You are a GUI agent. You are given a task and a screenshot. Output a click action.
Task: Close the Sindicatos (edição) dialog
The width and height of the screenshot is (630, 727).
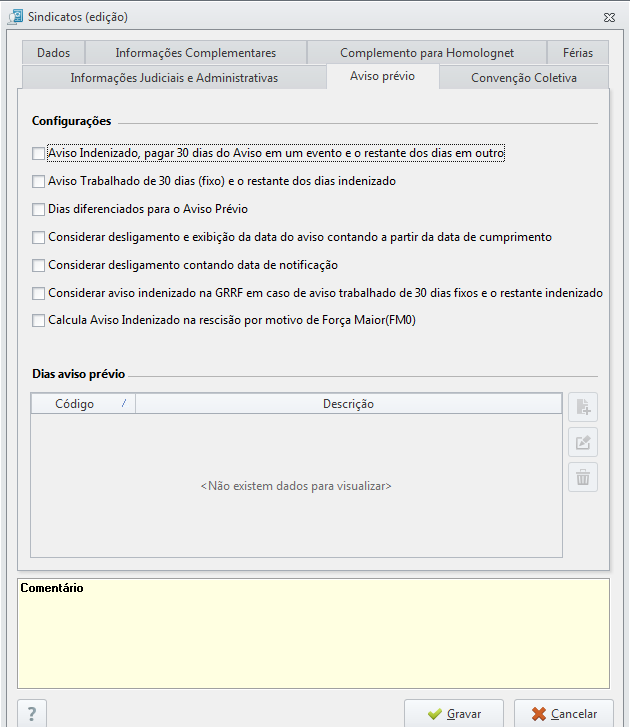[x=609, y=17]
